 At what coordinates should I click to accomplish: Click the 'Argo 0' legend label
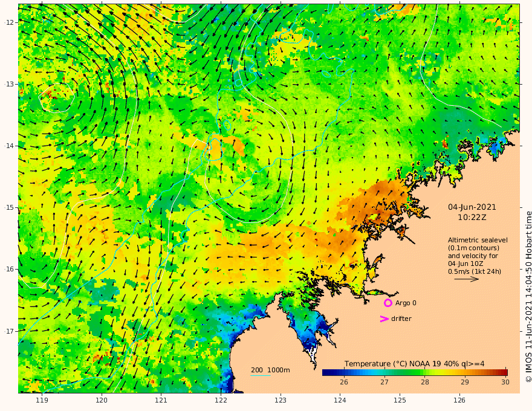(x=406, y=303)
